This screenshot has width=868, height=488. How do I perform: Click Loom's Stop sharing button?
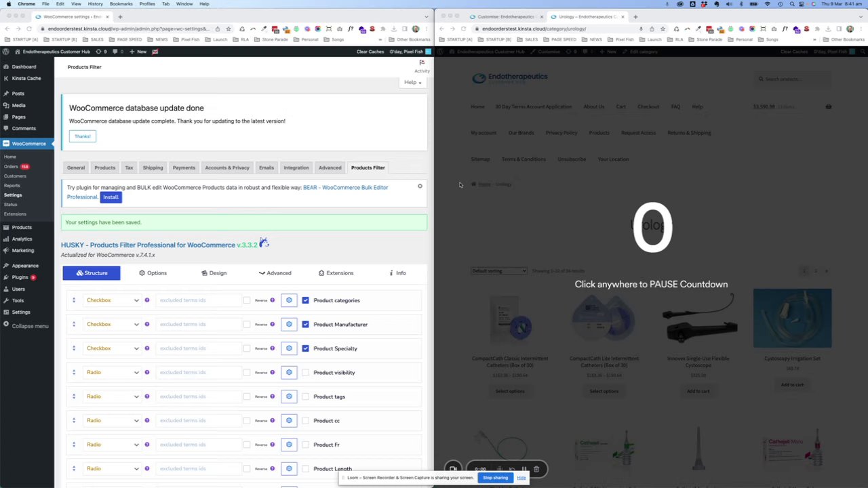click(495, 478)
